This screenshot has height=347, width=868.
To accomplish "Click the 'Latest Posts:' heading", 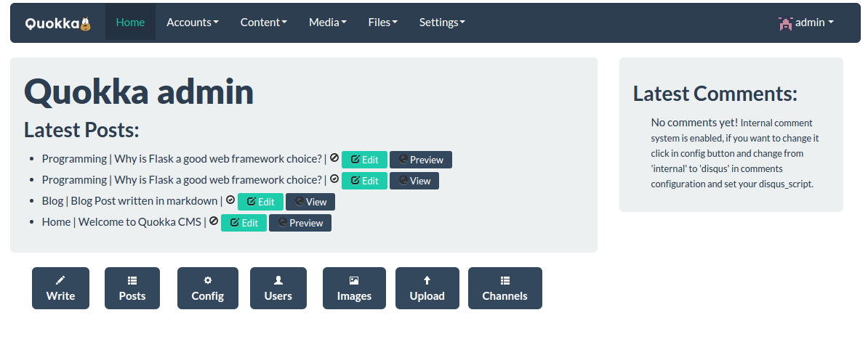I will [81, 130].
